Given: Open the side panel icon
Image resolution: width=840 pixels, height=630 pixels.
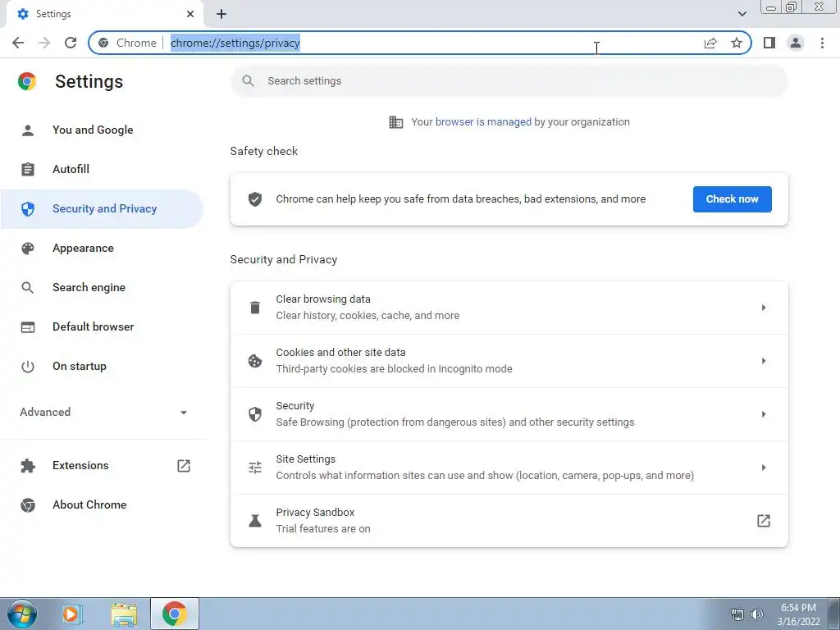Looking at the screenshot, I should [769, 43].
